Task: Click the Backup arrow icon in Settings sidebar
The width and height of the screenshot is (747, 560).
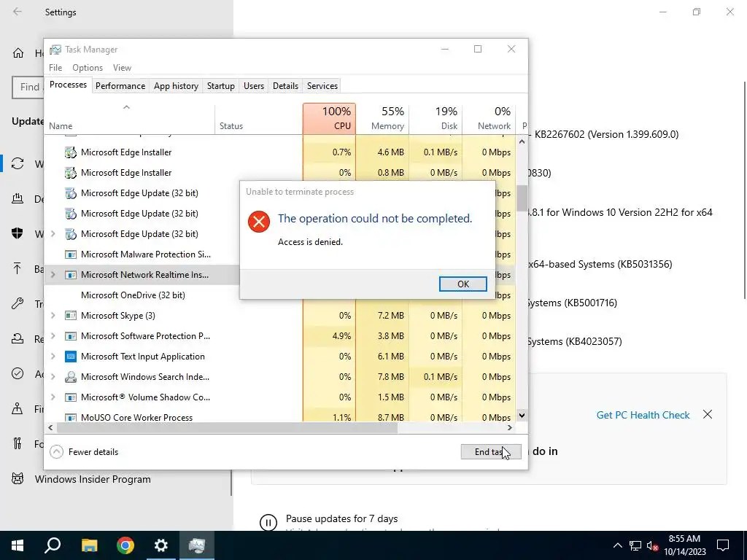Action: pyautogui.click(x=18, y=268)
